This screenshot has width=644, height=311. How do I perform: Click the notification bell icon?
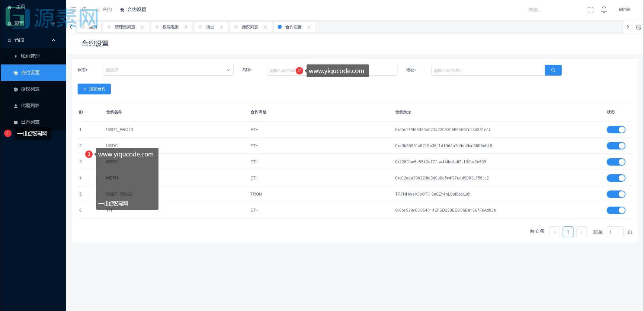604,10
